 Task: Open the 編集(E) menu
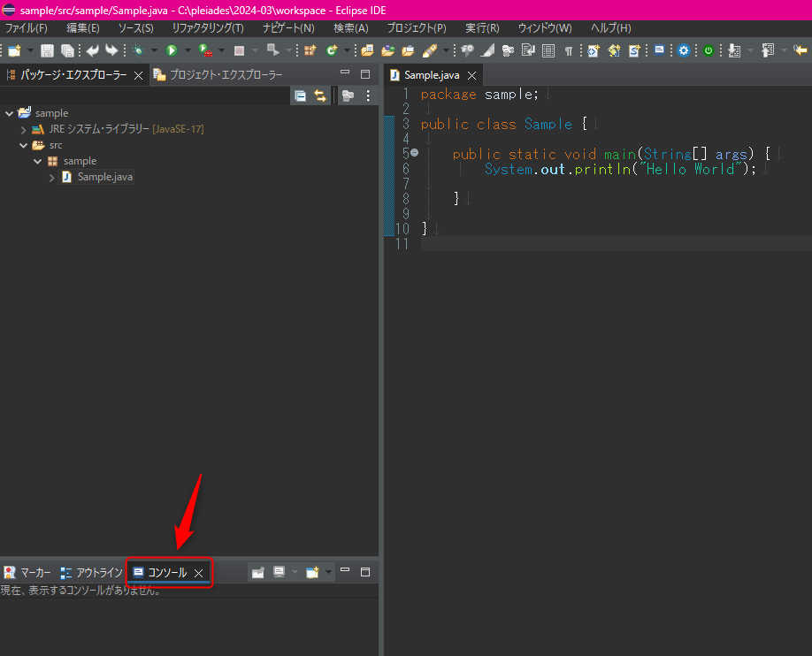[83, 28]
